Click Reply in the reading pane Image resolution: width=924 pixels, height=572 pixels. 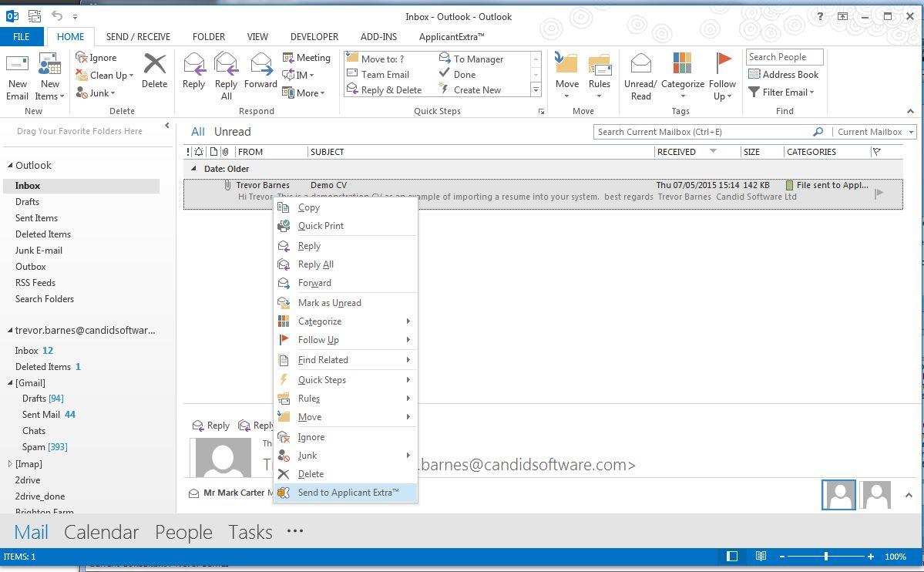211,426
